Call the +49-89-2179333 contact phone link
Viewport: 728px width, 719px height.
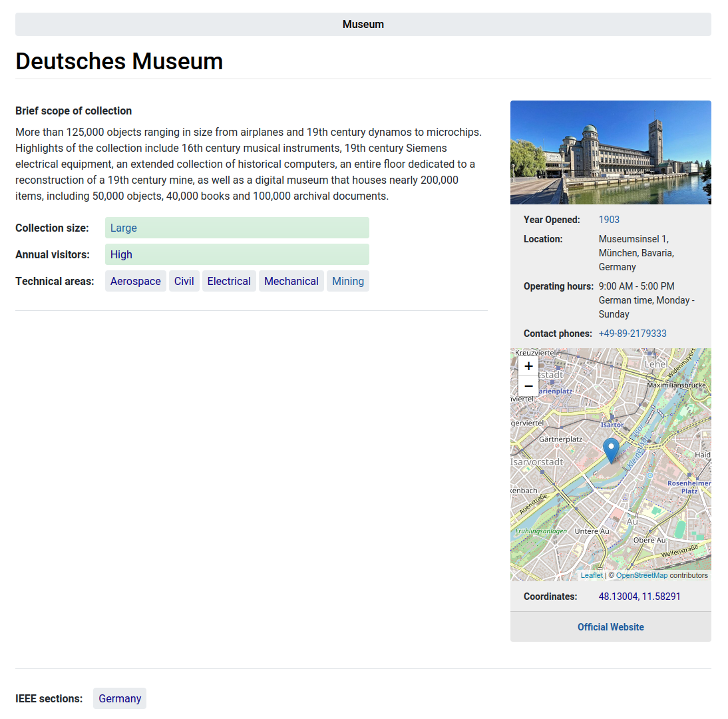tap(632, 334)
